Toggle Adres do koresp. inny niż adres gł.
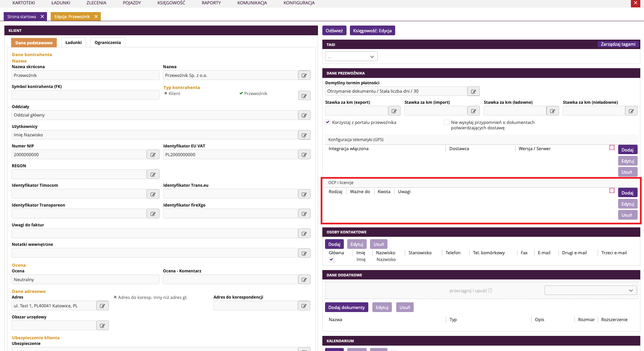The width and height of the screenshot is (644, 351). click(150, 297)
